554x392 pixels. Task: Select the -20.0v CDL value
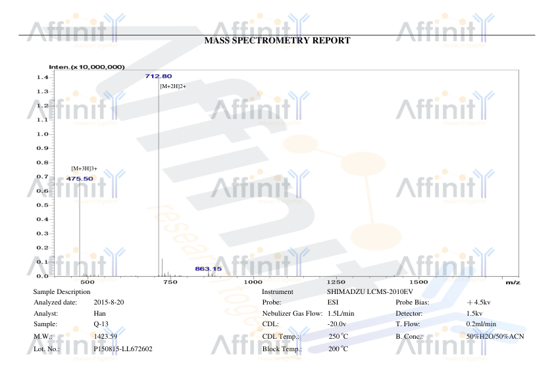pyautogui.click(x=337, y=324)
